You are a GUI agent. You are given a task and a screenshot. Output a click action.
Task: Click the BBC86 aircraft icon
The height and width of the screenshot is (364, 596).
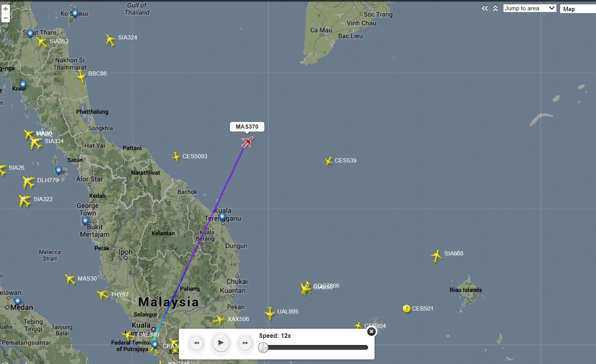[x=81, y=76]
